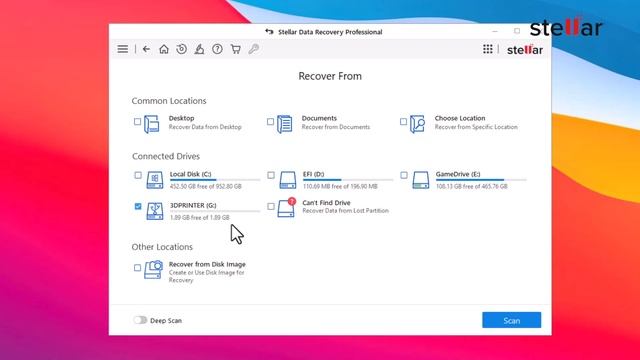Select the EFI (D:) checkbox
Screen dimensions: 640x360
click(271, 175)
